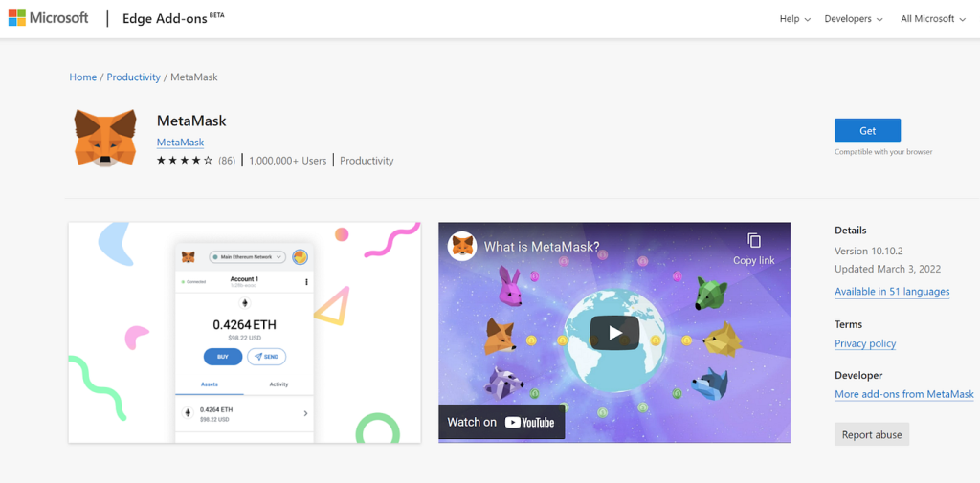Screen dimensions: 980x483
Task: Click the 1,000,000+ Users text
Action: pos(287,161)
